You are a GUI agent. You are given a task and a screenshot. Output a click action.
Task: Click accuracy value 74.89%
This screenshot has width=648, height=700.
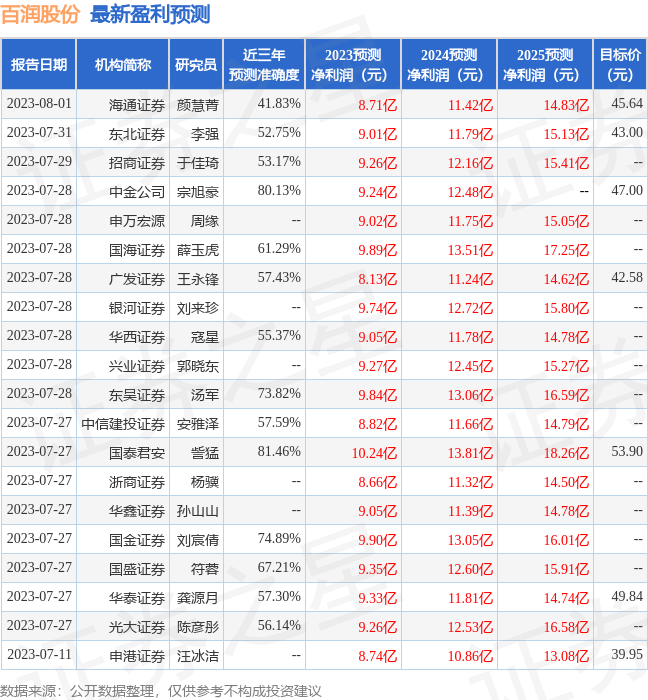point(279,539)
